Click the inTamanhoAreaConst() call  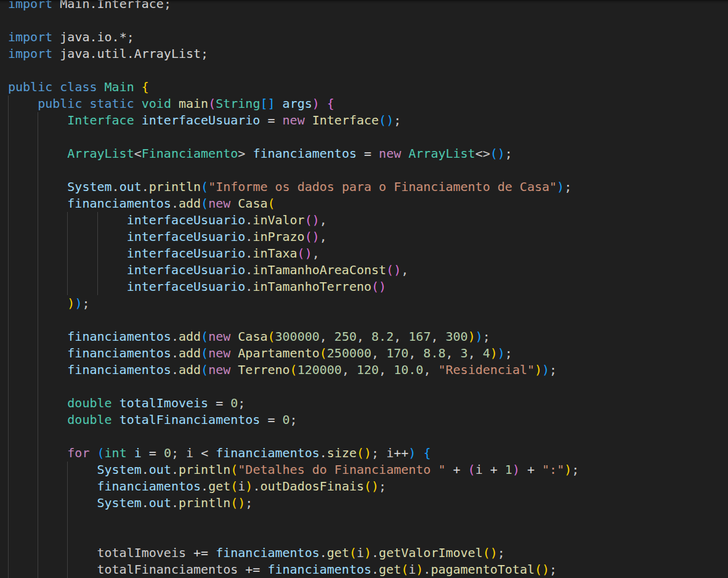pos(320,270)
